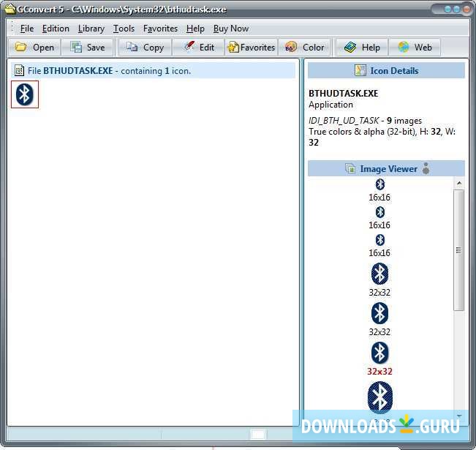This screenshot has width=476, height=450.
Task: Click the Save toolbar button
Action: click(88, 48)
